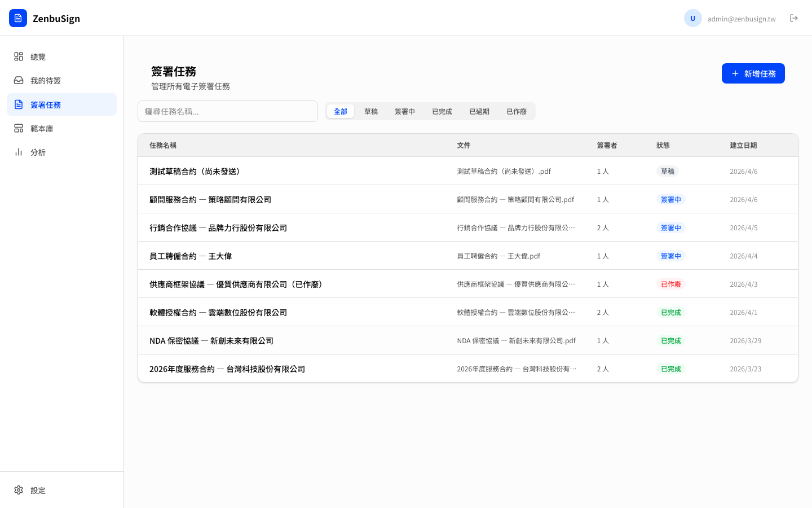Click the 任務名稱 column header
The width and height of the screenshot is (812, 508).
pyautogui.click(x=163, y=145)
